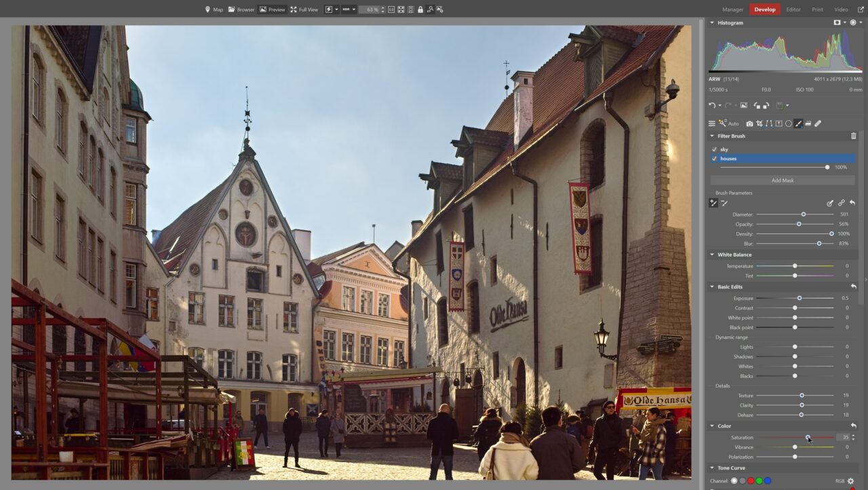Open tone curve gear settings
The width and height of the screenshot is (868, 490).
(x=851, y=481)
